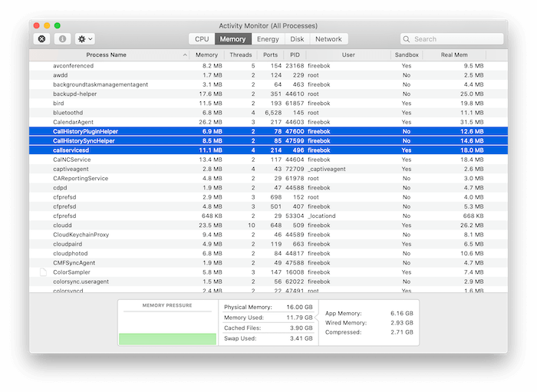
Task: Click the green zoom window button
Action: point(58,25)
